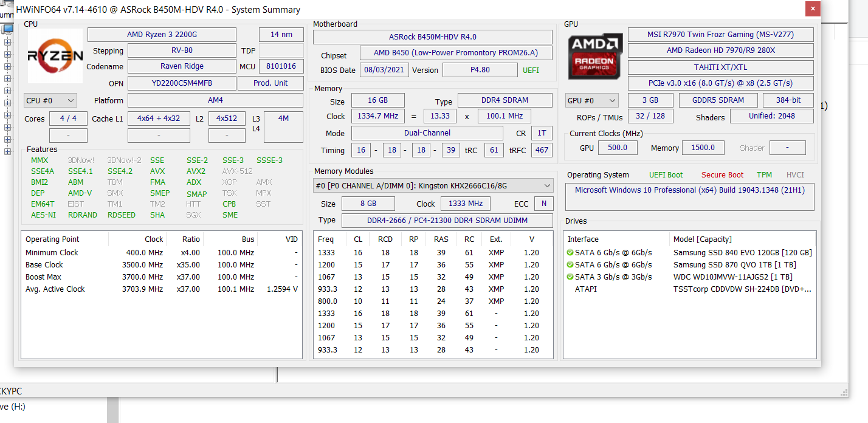Click the module size 8 GB field
This screenshot has height=423, width=868.
(368, 204)
